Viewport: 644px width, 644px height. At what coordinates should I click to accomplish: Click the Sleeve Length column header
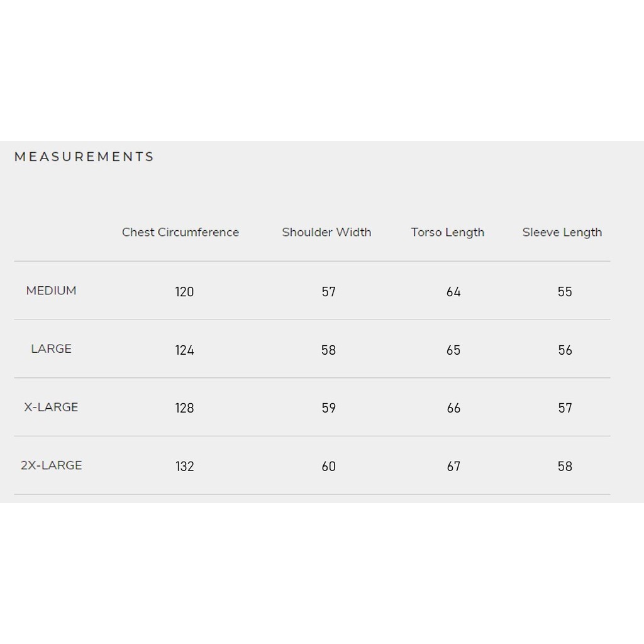pos(562,232)
